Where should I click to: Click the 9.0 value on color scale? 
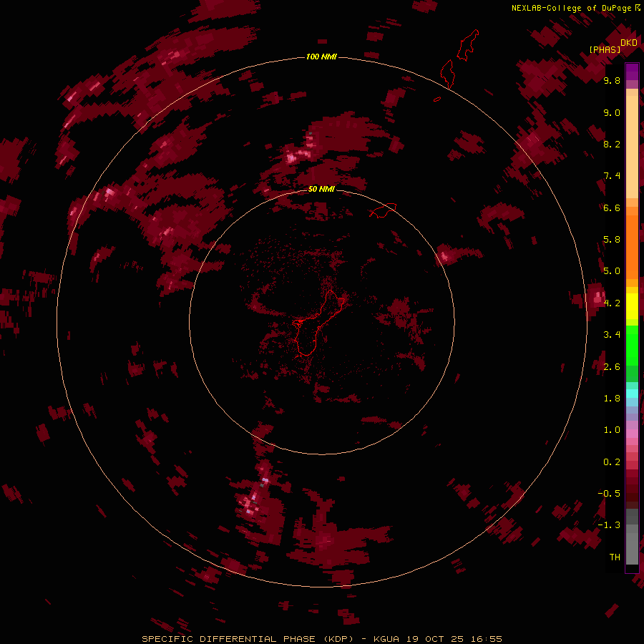click(612, 112)
